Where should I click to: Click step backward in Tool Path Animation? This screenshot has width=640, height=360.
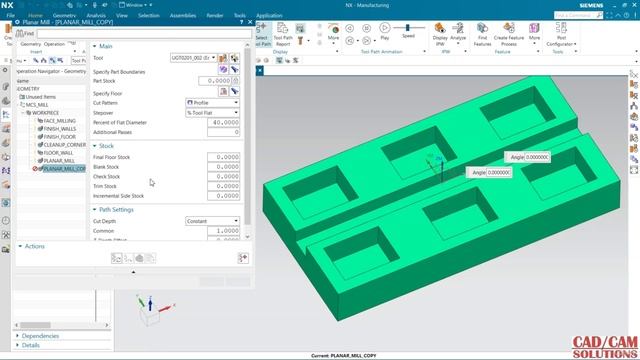(x=349, y=28)
